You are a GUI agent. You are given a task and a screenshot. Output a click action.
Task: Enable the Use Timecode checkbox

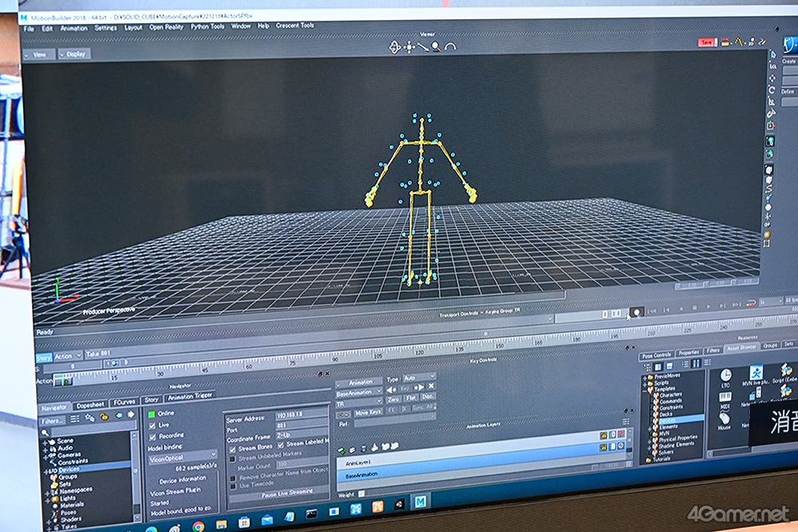233,487
